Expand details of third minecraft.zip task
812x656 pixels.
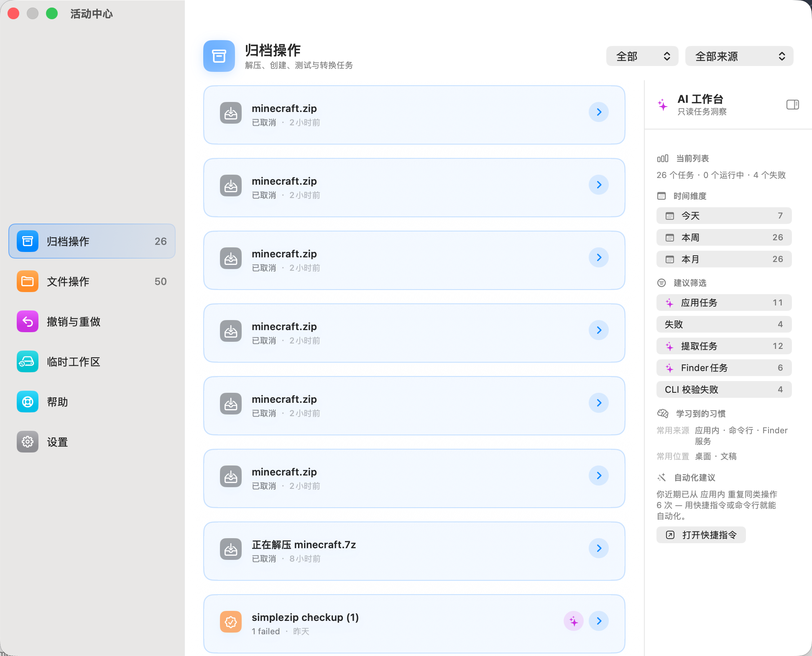pyautogui.click(x=599, y=257)
